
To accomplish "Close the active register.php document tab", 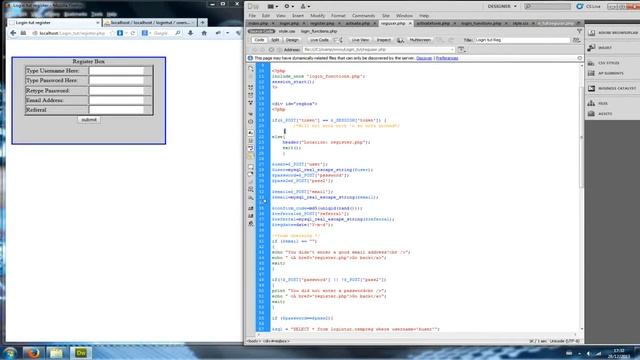I will (x=410, y=24).
